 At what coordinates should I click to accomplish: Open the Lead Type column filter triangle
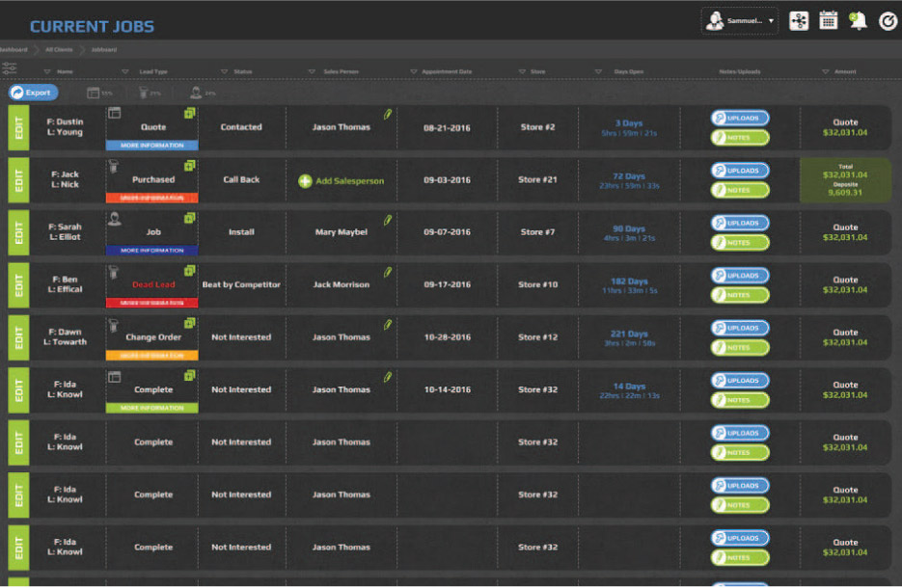click(124, 72)
